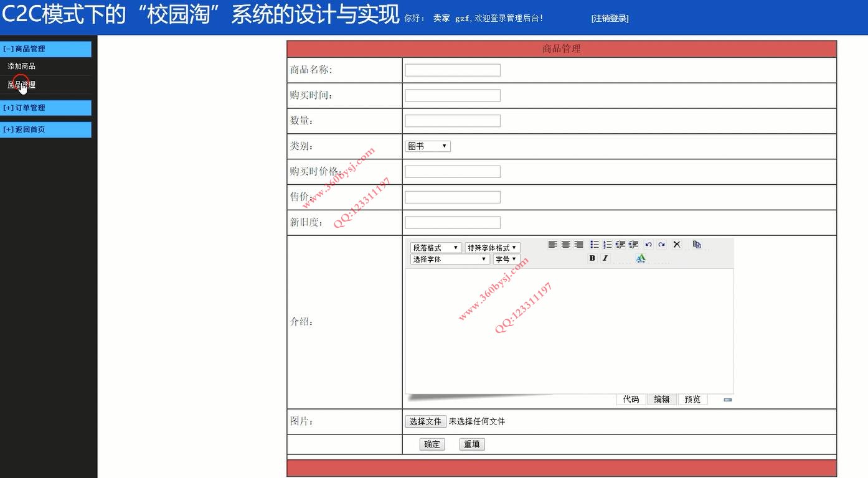Viewport: 868px width, 478px height.
Task: Undo last edit in editor
Action: 648,245
